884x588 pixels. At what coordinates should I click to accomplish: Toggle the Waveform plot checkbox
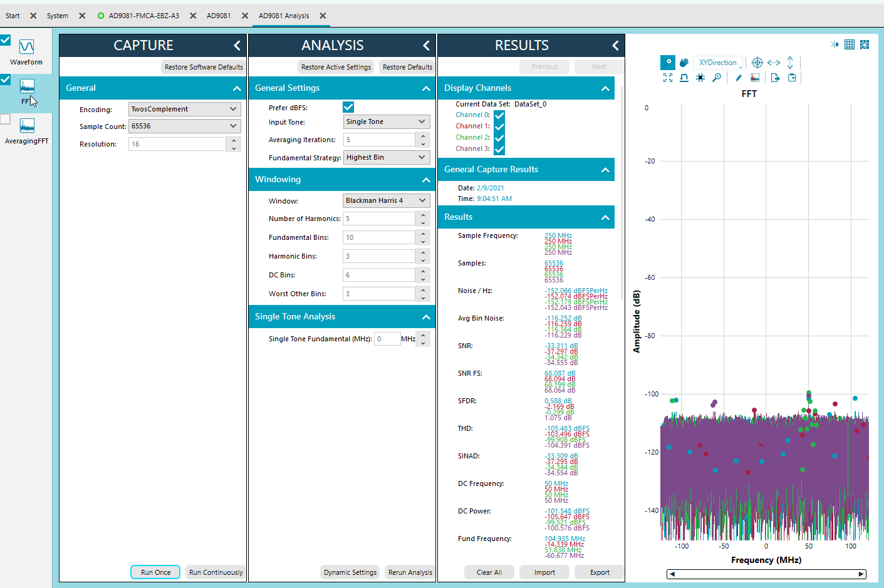(5, 40)
